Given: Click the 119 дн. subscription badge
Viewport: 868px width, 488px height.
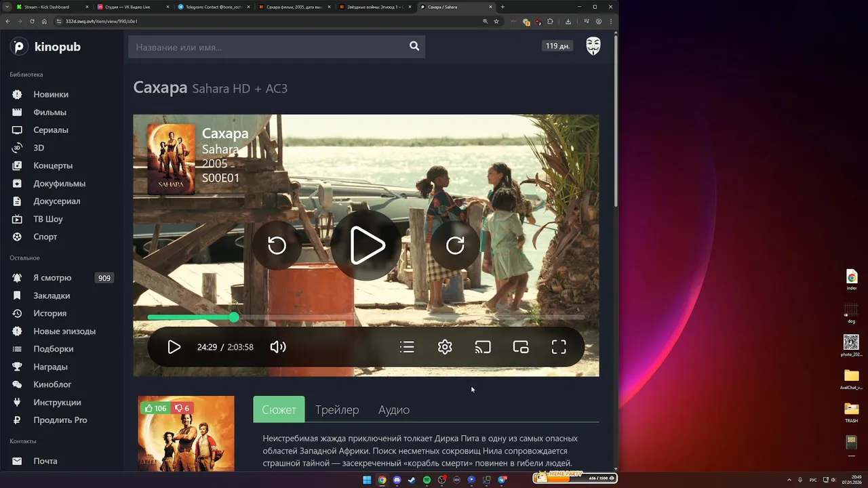Looking at the screenshot, I should click(x=557, y=46).
